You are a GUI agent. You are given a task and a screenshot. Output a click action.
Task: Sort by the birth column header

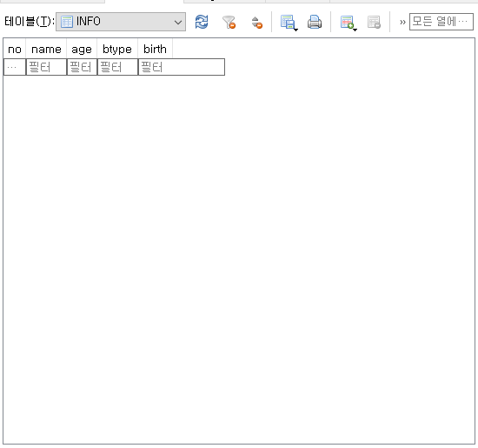pos(155,49)
